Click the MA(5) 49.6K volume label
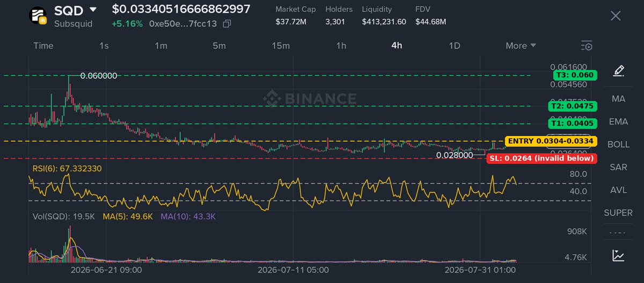The height and width of the screenshot is (283, 644). (128, 216)
